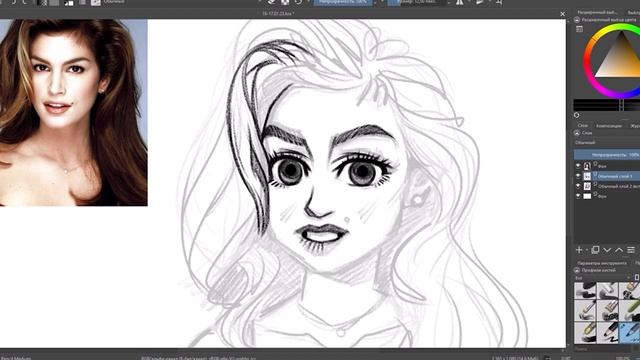Viewport: 640px width, 360px height.
Task: Click the brush preset view options icon
Action: click(636, 278)
